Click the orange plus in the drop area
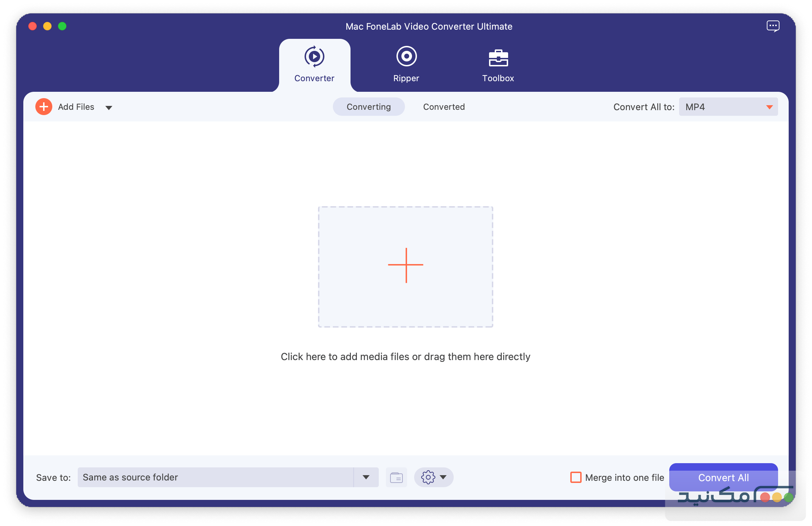This screenshot has width=812, height=526. click(x=405, y=265)
